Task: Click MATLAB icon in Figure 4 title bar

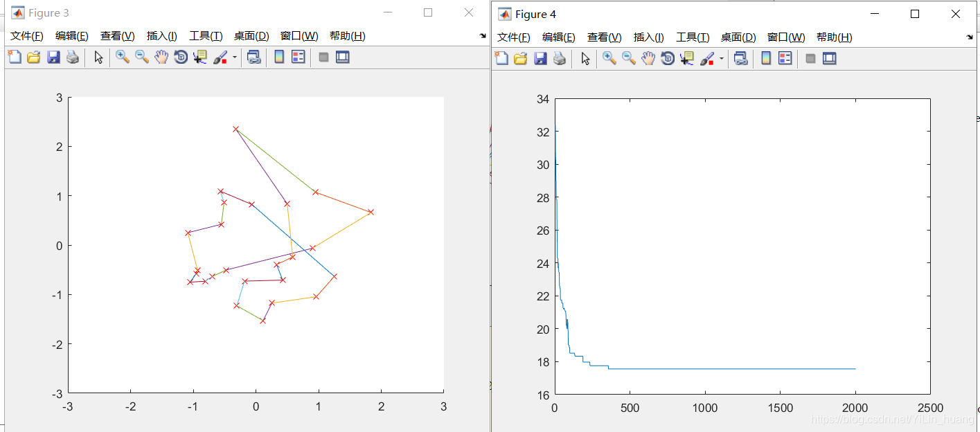Action: (x=505, y=14)
